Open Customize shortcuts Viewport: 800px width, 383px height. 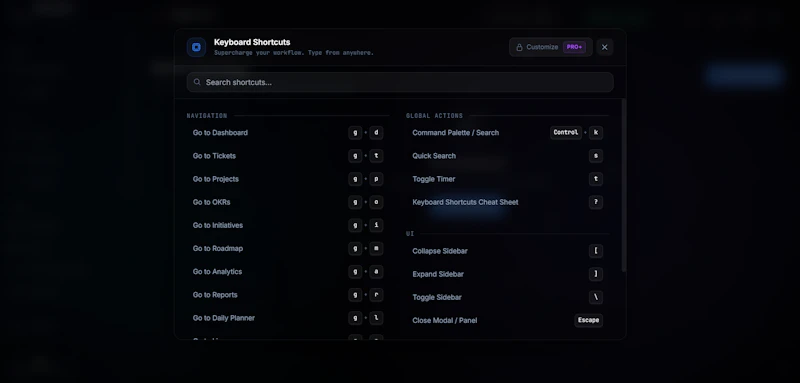551,47
